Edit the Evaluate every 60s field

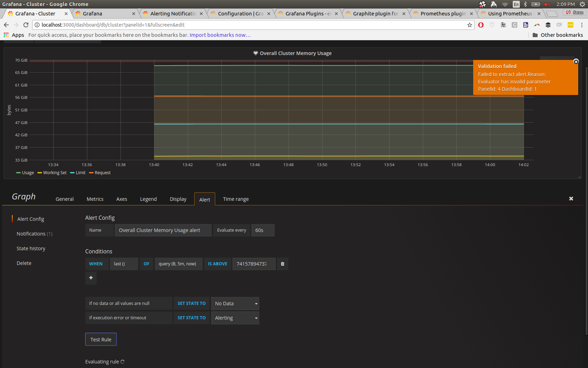263,230
